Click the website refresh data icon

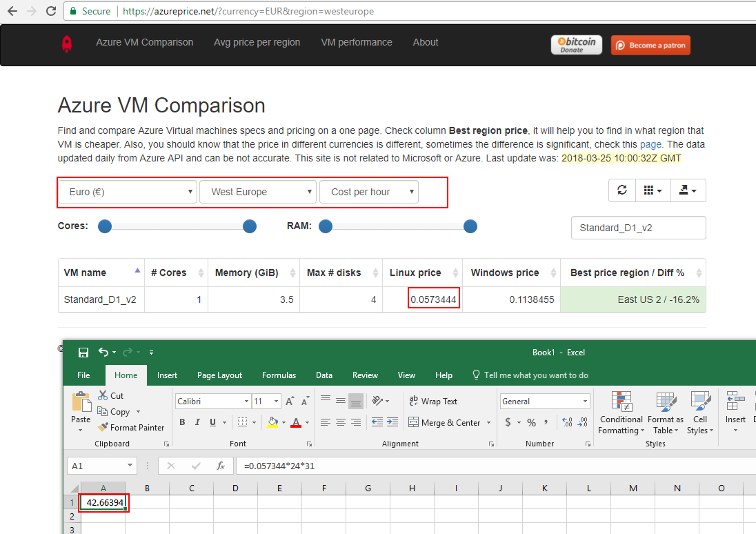coord(622,190)
